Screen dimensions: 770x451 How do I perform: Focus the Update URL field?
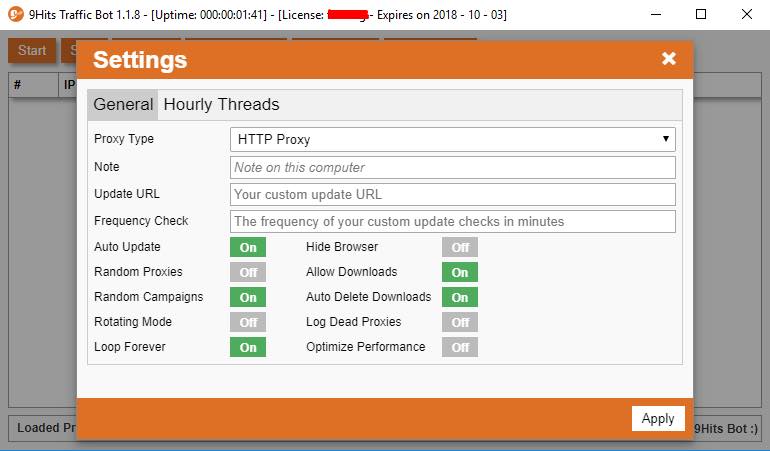(x=453, y=195)
